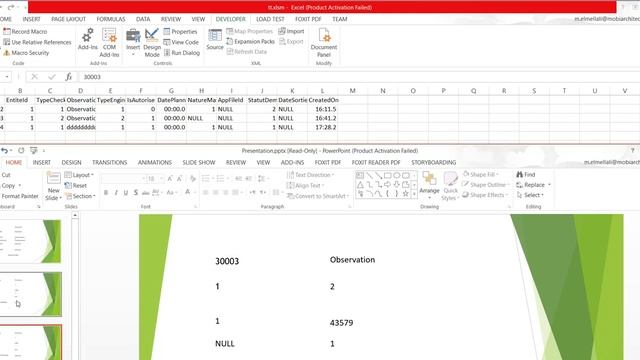Open Expansion Packs in Excel
The width and height of the screenshot is (640, 360).
tap(251, 41)
